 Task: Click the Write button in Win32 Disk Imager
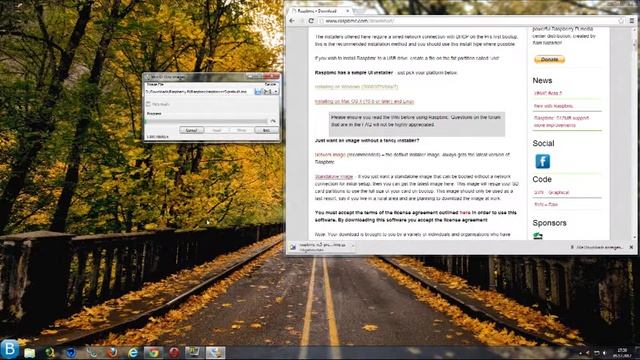point(241,130)
